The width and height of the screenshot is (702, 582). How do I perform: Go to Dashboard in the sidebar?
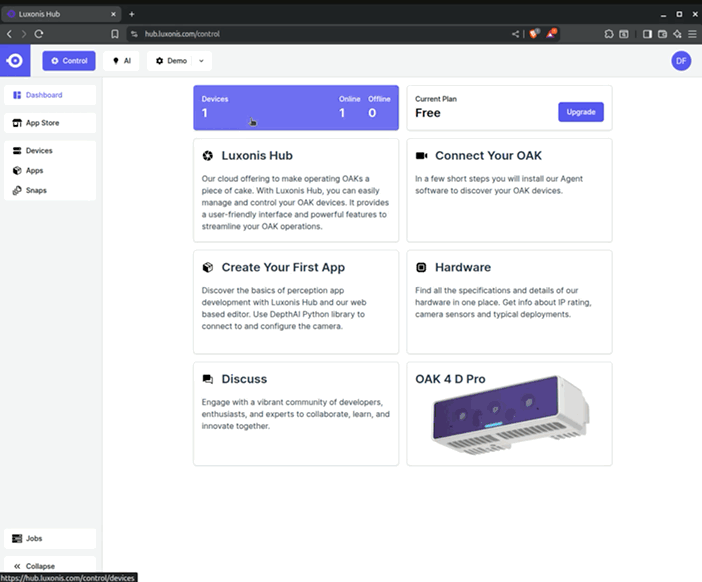(50, 95)
